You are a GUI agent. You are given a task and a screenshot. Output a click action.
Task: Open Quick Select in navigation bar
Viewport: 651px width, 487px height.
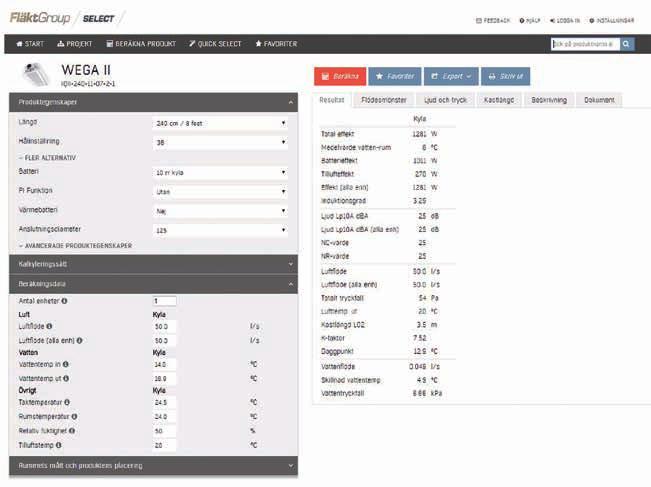[x=215, y=44]
